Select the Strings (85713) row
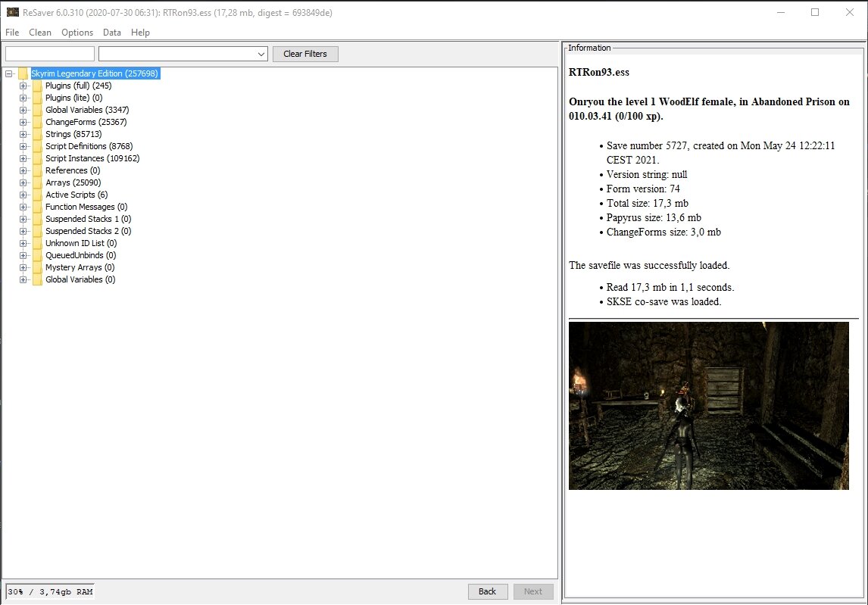The image size is (868, 605). (73, 135)
